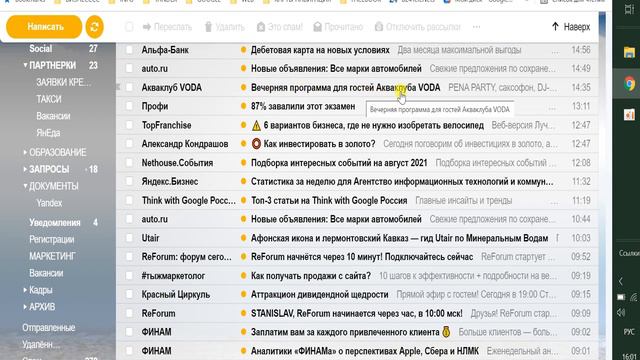Open email '87% завалили этот экзамен'
Screen dimensions: 640x360
pos(303,106)
